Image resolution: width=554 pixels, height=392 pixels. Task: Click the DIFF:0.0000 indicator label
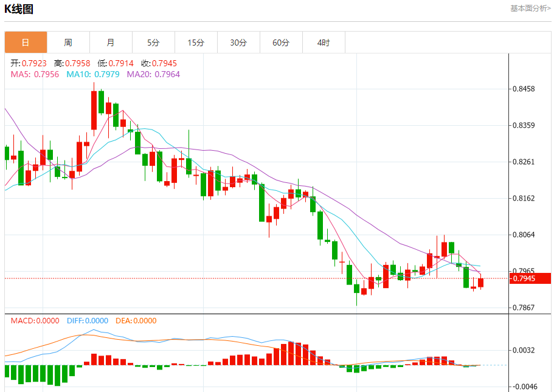[88, 321]
